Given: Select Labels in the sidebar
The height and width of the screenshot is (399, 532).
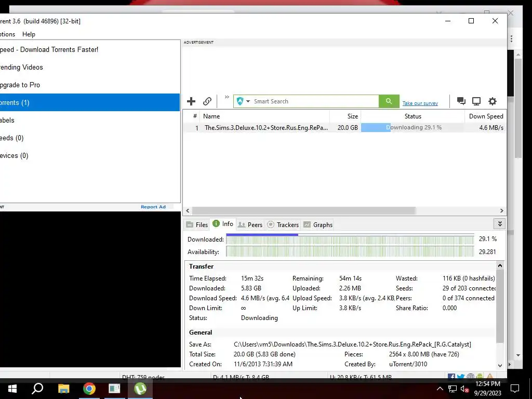Looking at the screenshot, I should [89, 120].
